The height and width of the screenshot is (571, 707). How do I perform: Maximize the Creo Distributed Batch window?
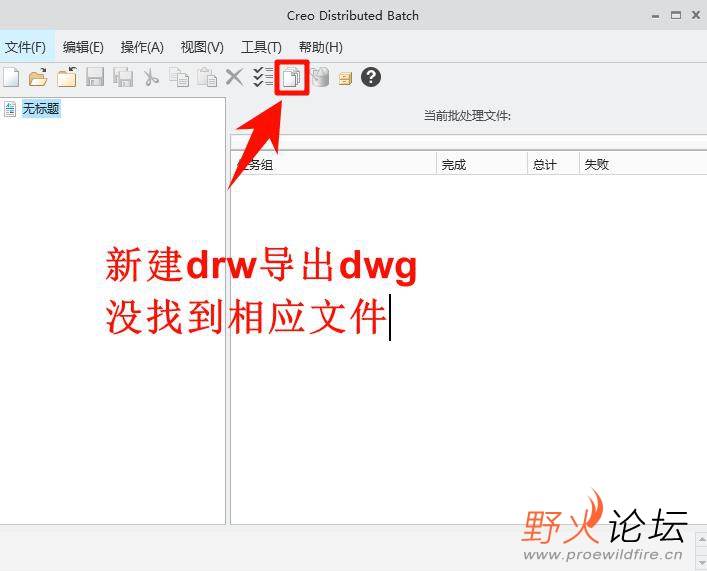click(x=675, y=15)
